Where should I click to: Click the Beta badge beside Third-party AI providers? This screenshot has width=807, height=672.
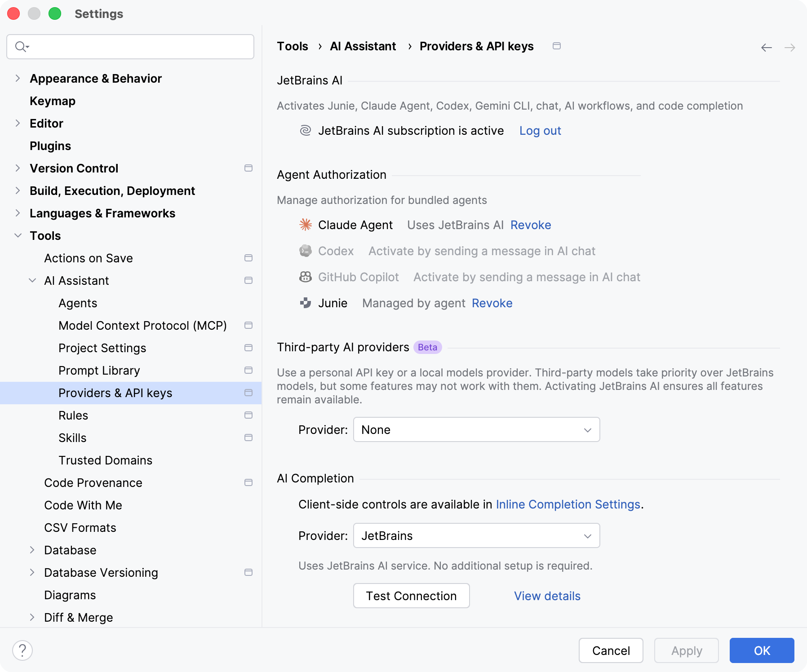point(427,347)
